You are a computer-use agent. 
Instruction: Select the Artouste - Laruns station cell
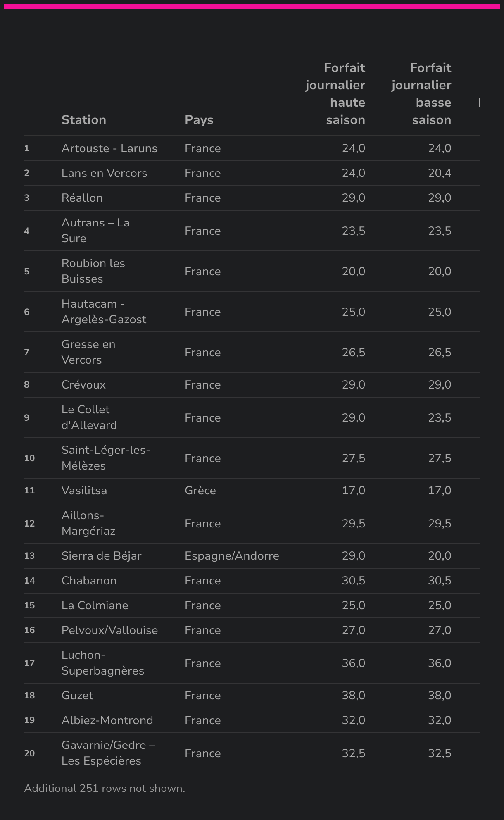(x=109, y=148)
